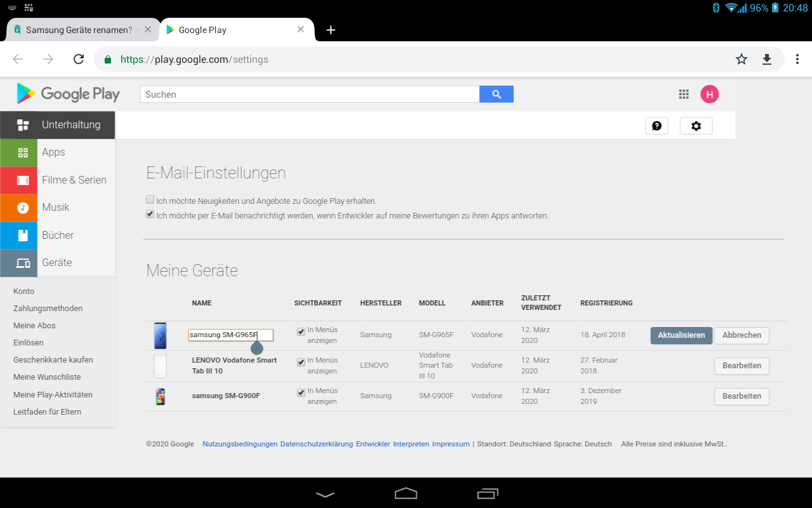
Task: Enable Neuigkeiten und Angebote email checkbox
Action: 150,199
